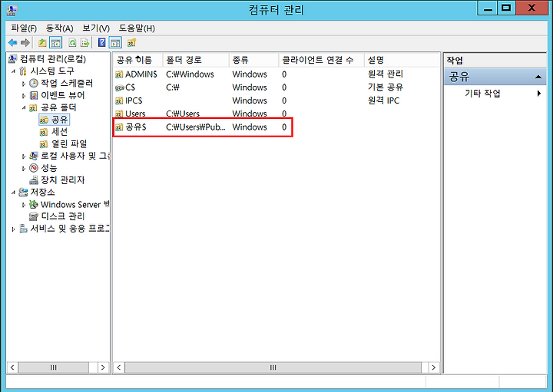Sort by 설명 column header

[402, 60]
